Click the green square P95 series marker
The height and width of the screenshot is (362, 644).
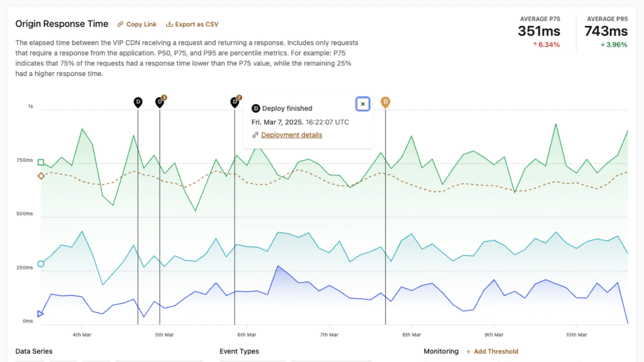click(41, 162)
